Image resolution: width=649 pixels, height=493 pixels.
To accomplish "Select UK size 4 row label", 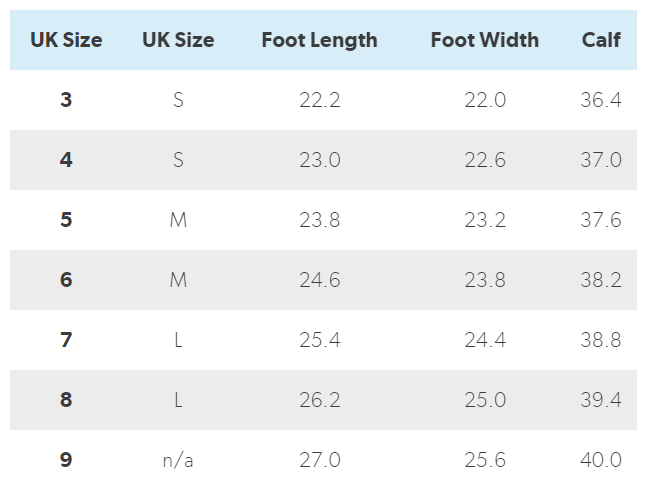I will click(66, 160).
